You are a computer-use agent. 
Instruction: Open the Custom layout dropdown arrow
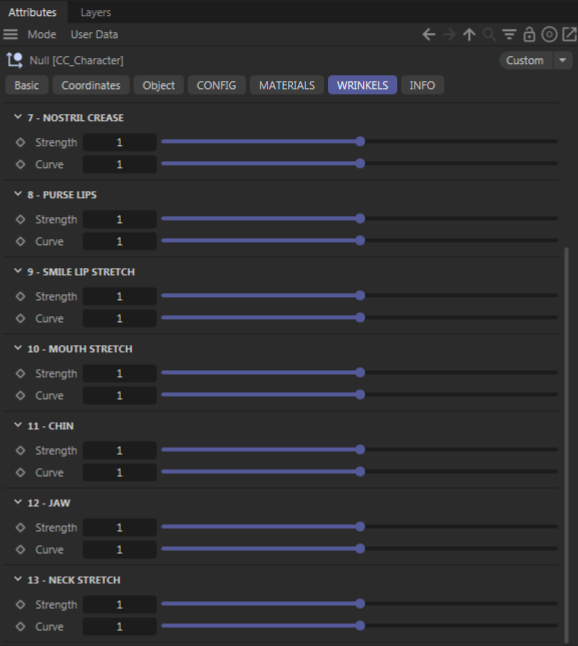[562, 61]
